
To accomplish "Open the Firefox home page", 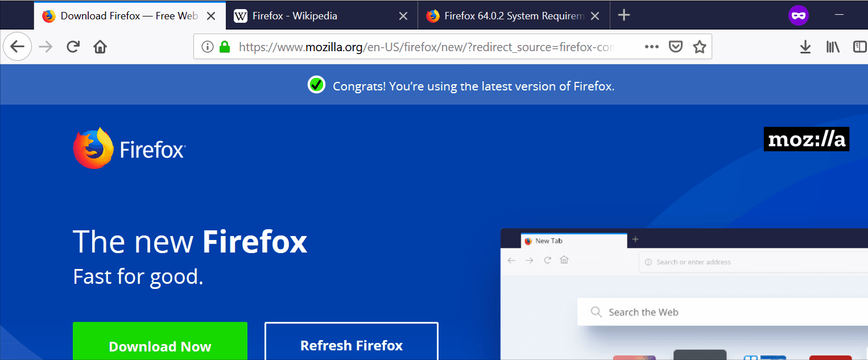I will (x=100, y=47).
